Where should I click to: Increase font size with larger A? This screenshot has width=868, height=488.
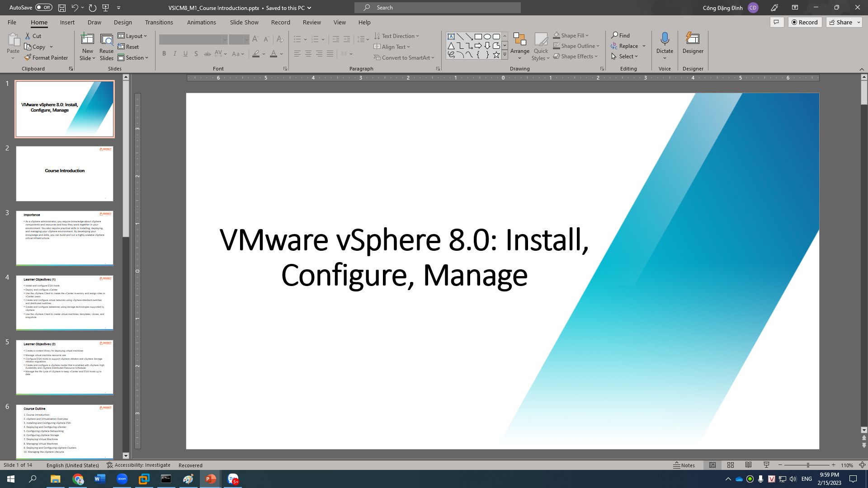click(255, 39)
